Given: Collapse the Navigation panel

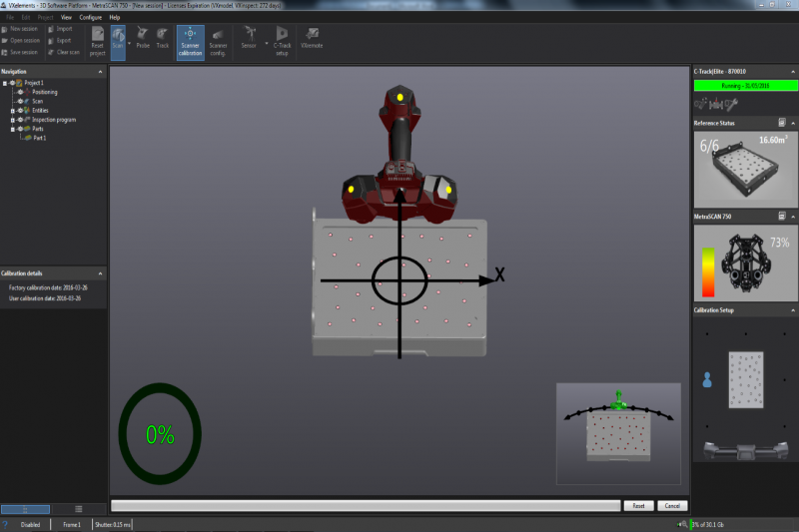Looking at the screenshot, I should pos(100,72).
